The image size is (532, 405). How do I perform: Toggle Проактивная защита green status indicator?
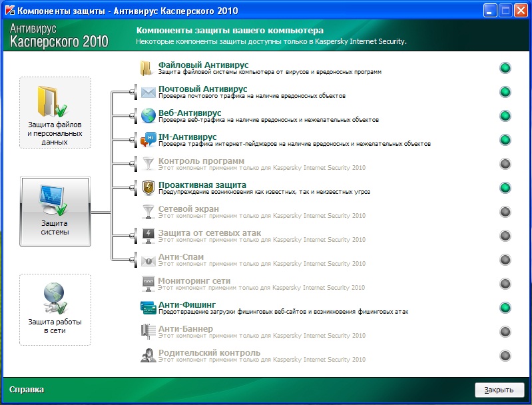click(x=505, y=188)
